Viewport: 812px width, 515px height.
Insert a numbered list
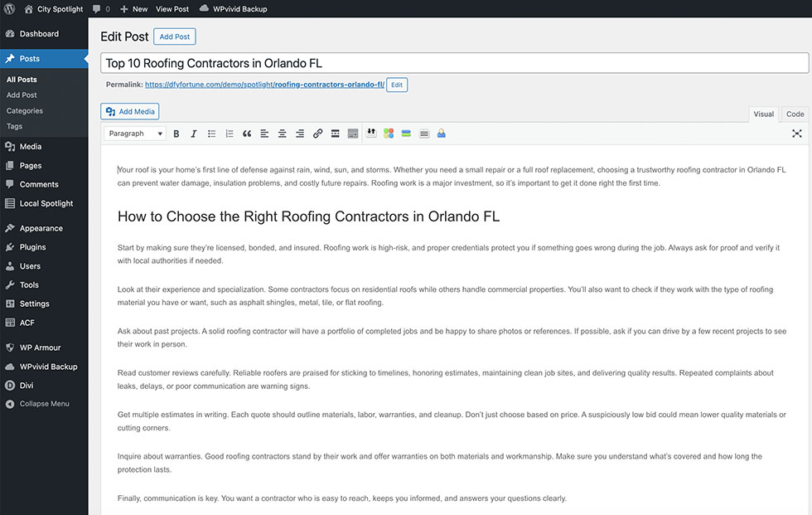coord(230,134)
